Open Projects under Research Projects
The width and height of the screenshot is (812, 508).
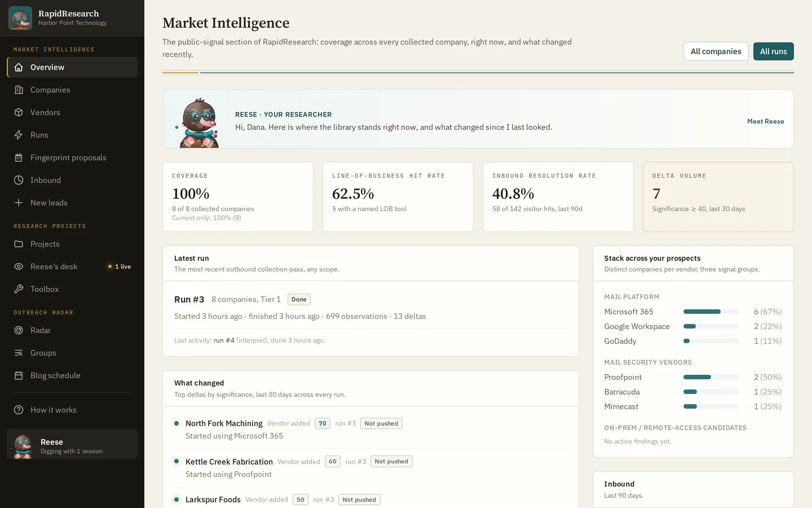[72, 244]
